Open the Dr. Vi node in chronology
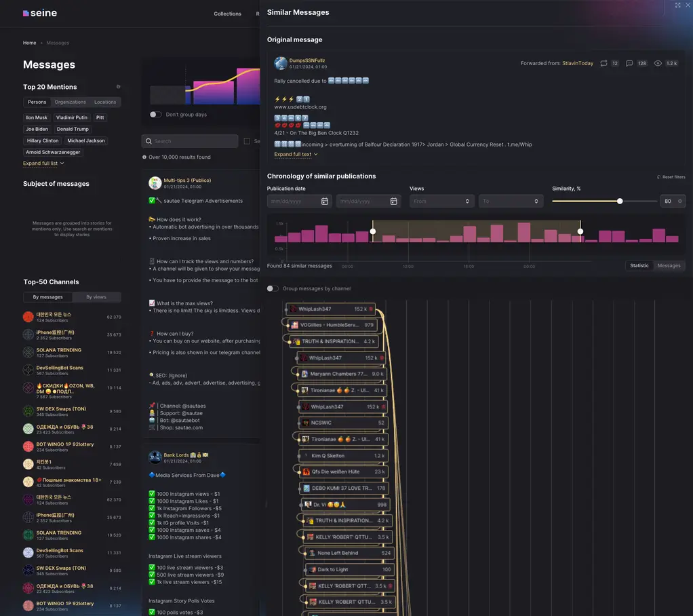 click(x=347, y=505)
